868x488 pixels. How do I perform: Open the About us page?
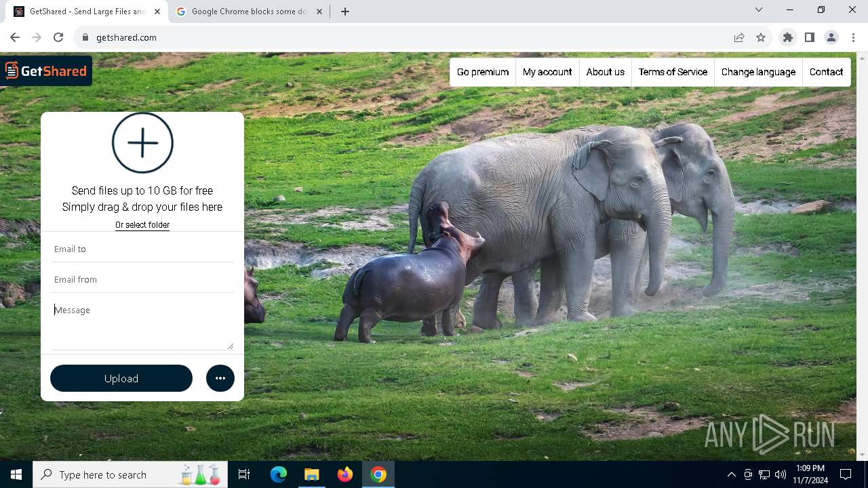tap(606, 72)
